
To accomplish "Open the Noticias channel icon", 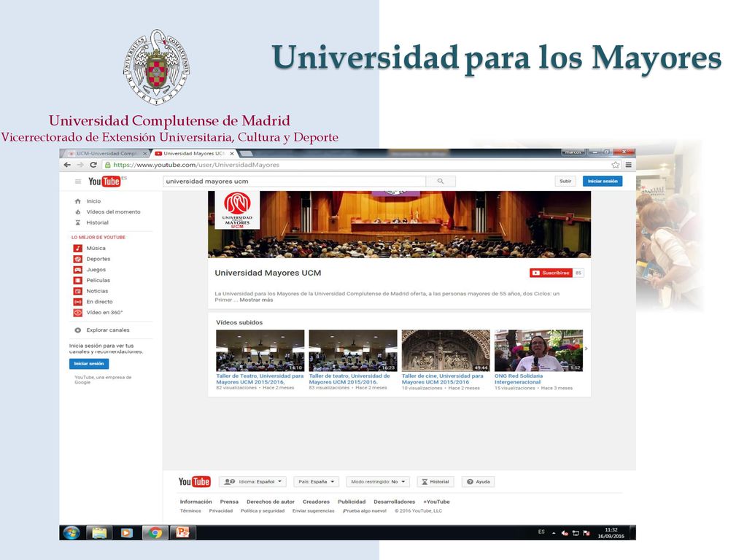I will pos(77,291).
